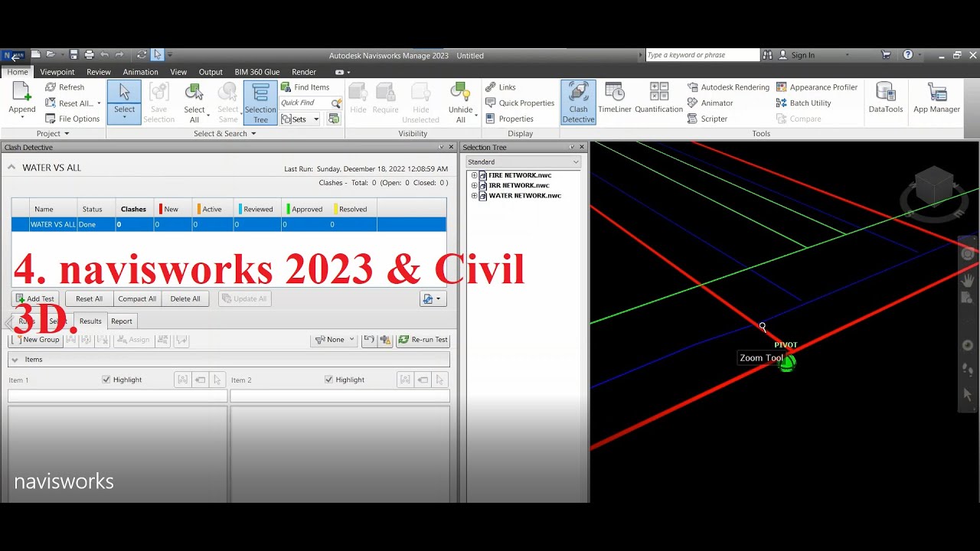980x551 pixels.
Task: Toggle the Item 2 Highlight checkbox
Action: click(328, 380)
